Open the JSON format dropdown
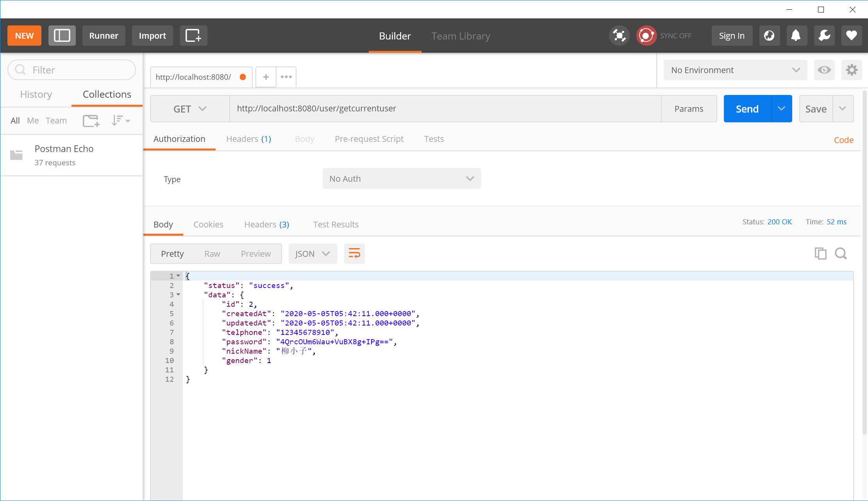Viewport: 868px width, 501px height. click(313, 254)
